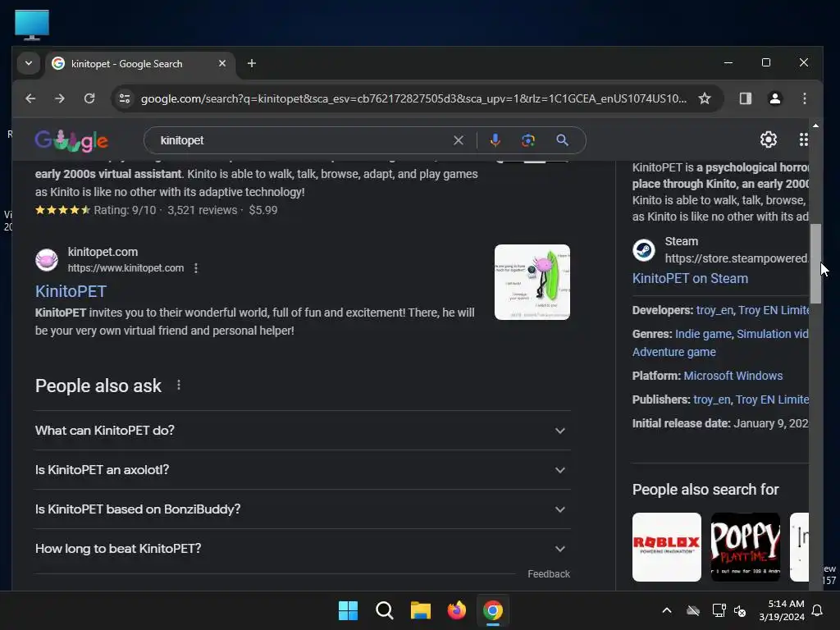The height and width of the screenshot is (630, 840).
Task: Click Chrome icon in taskbar
Action: 493,610
